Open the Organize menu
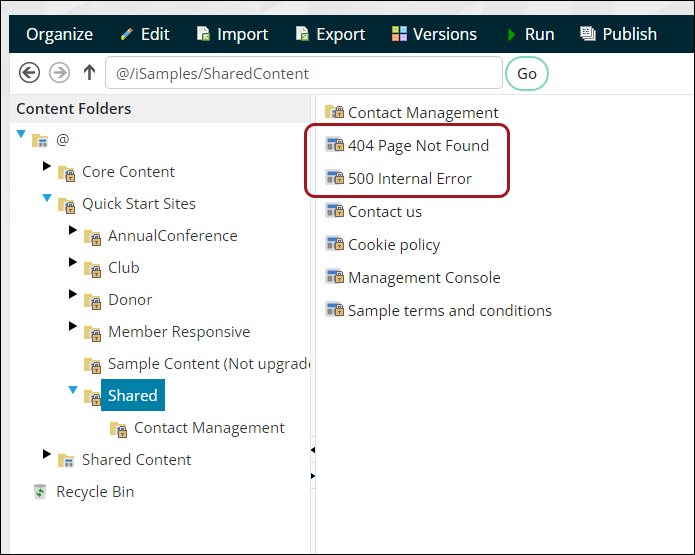 [59, 34]
